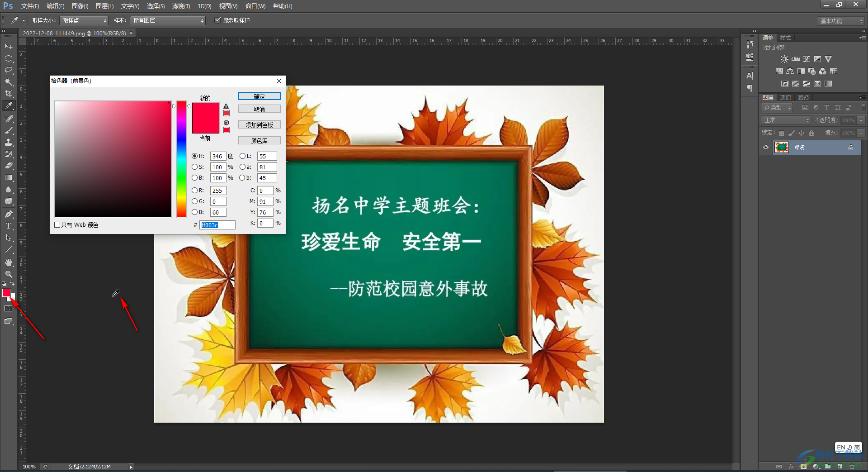Select the H hue radio button
The width and height of the screenshot is (868, 472).
click(x=194, y=156)
